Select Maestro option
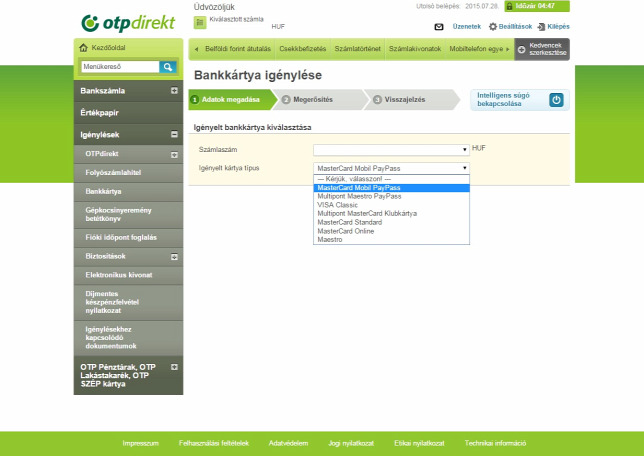The image size is (644, 456). 391,240
